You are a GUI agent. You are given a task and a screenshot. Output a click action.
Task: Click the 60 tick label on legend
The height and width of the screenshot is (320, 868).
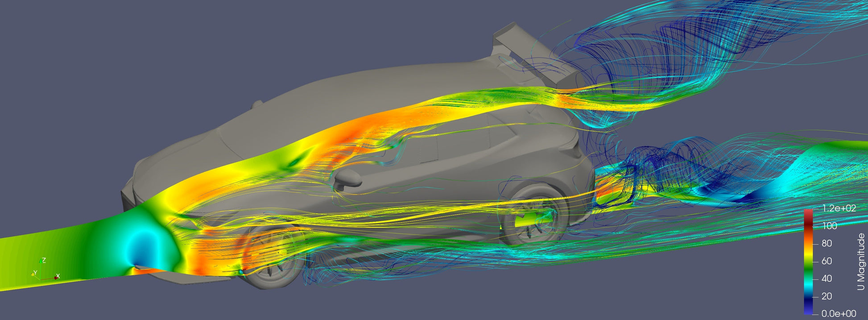tap(827, 261)
